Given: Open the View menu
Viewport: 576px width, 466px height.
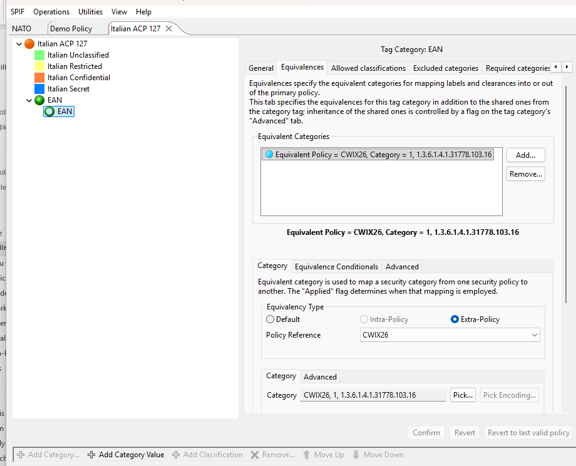Looking at the screenshot, I should [x=119, y=12].
